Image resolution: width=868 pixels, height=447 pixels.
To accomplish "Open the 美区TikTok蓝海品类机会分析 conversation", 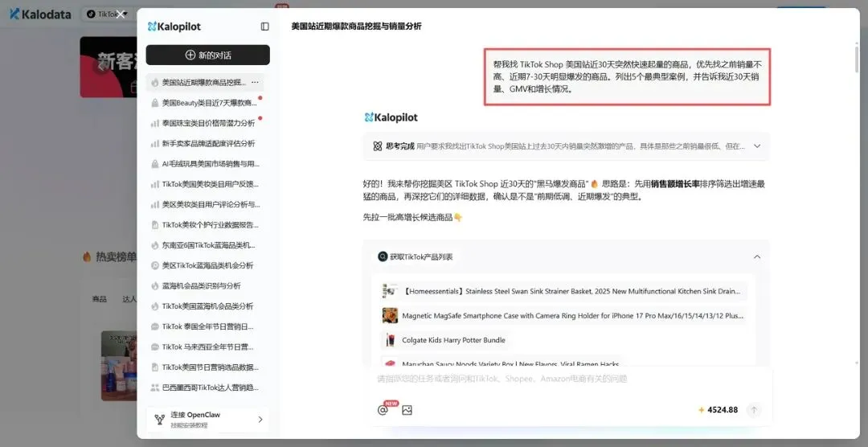I will (205, 265).
